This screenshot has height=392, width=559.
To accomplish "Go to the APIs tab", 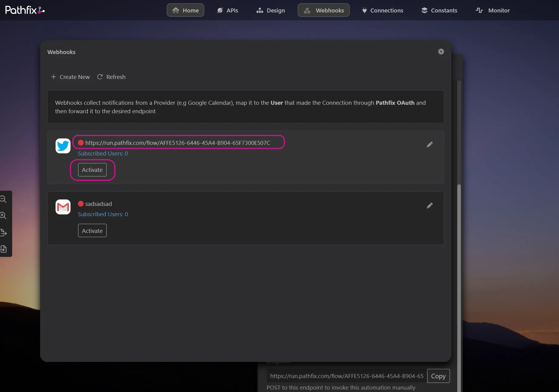I will [227, 10].
